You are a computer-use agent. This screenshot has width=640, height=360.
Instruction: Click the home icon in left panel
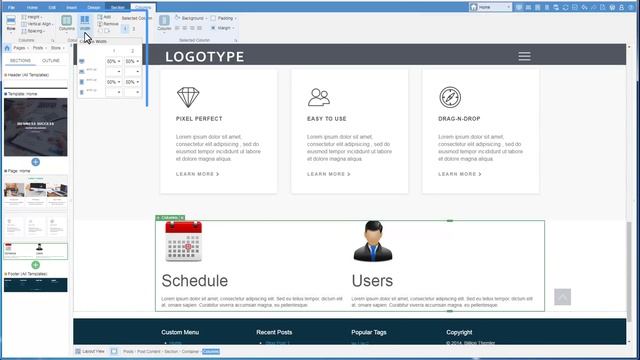7,48
